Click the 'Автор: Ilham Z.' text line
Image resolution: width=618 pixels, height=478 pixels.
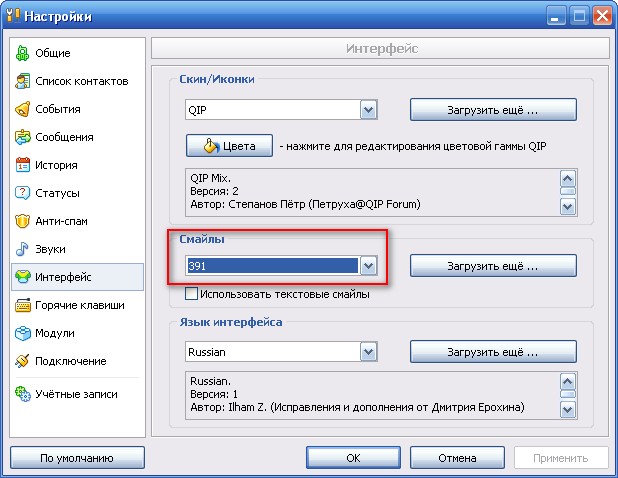point(357,407)
